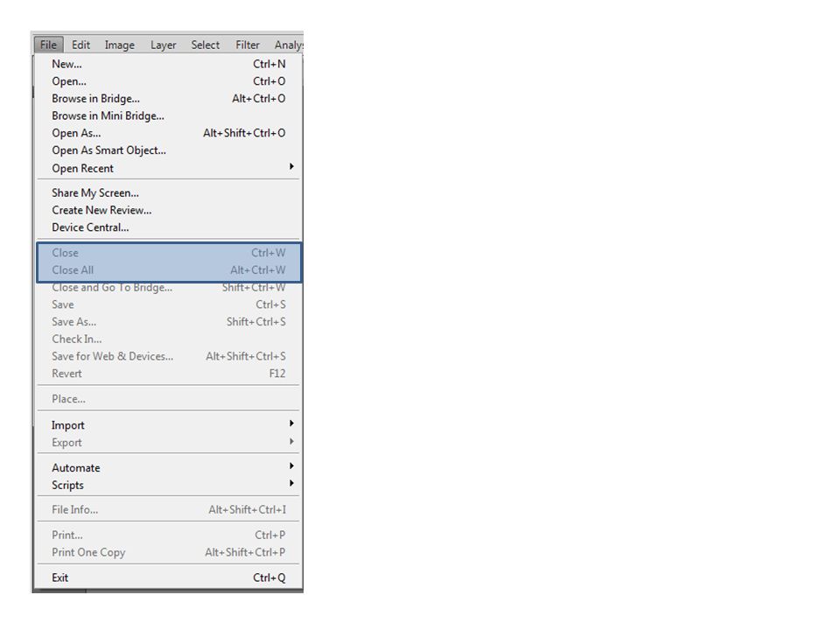This screenshot has height=630, width=840.
Task: Open the File menu
Action: tap(48, 45)
